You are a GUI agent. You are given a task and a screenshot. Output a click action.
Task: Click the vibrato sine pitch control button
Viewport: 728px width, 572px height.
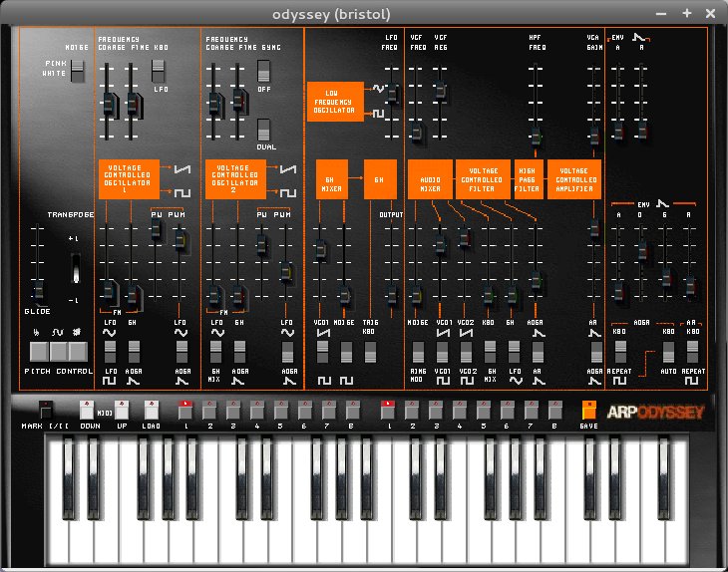coord(59,351)
